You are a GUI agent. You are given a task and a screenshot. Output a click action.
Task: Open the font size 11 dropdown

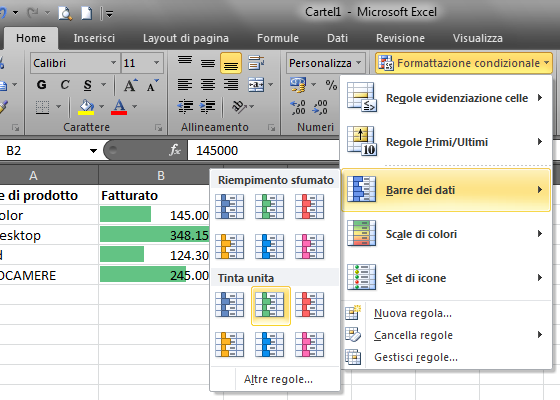pos(156,63)
